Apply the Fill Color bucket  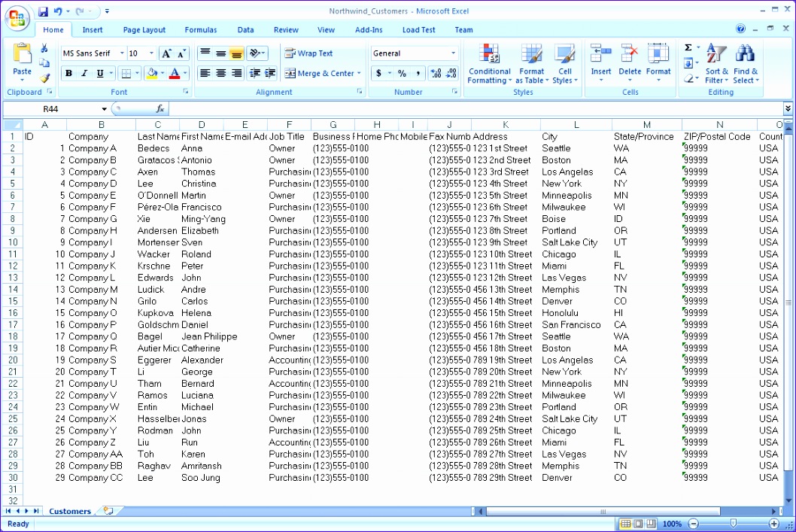152,73
